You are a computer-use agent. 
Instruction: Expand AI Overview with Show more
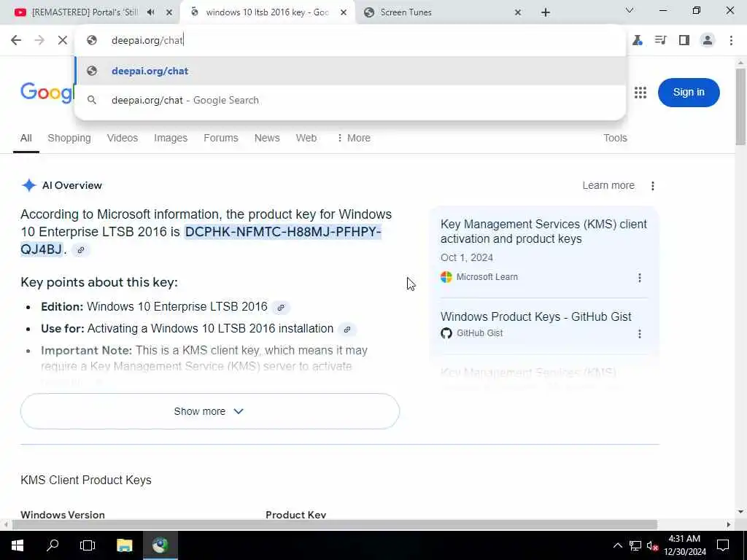[x=209, y=411]
